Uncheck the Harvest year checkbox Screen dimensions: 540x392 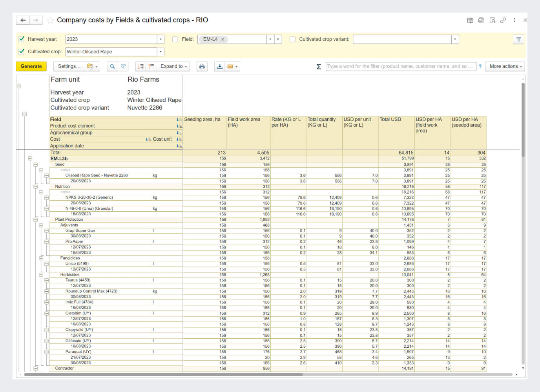click(22, 39)
